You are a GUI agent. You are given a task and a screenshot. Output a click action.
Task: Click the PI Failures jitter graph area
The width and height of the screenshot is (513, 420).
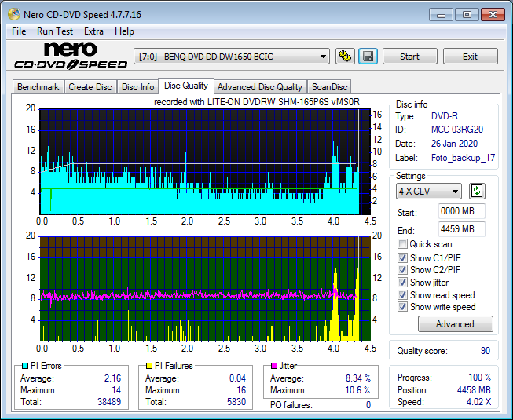[205, 289]
